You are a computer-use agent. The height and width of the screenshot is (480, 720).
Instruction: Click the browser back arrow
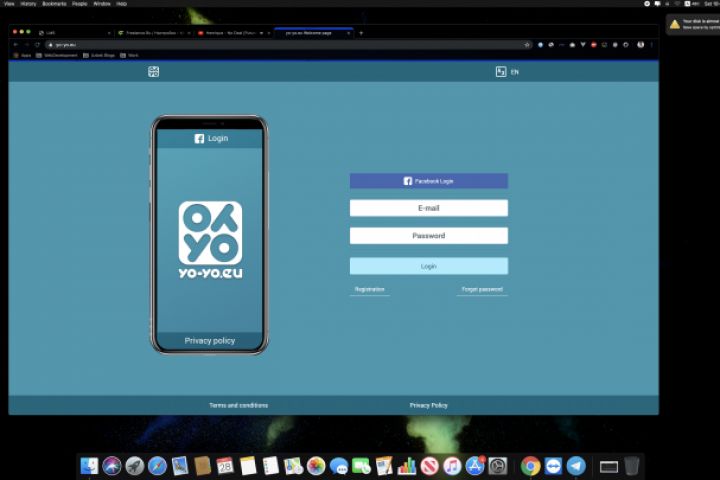pos(16,45)
